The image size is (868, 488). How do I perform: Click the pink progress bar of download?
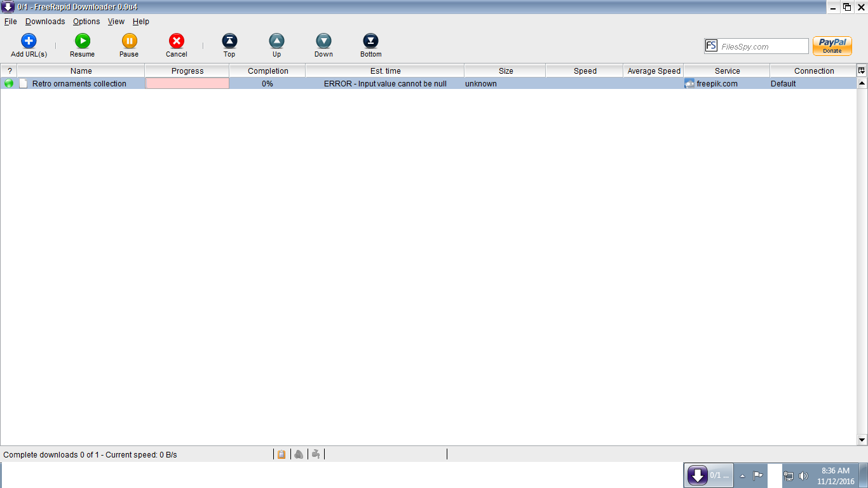[x=187, y=83]
